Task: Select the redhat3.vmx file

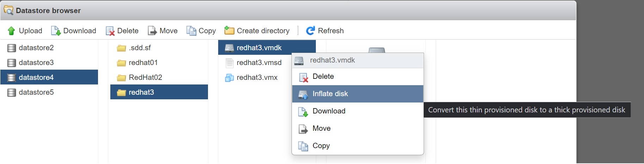Action: [257, 77]
